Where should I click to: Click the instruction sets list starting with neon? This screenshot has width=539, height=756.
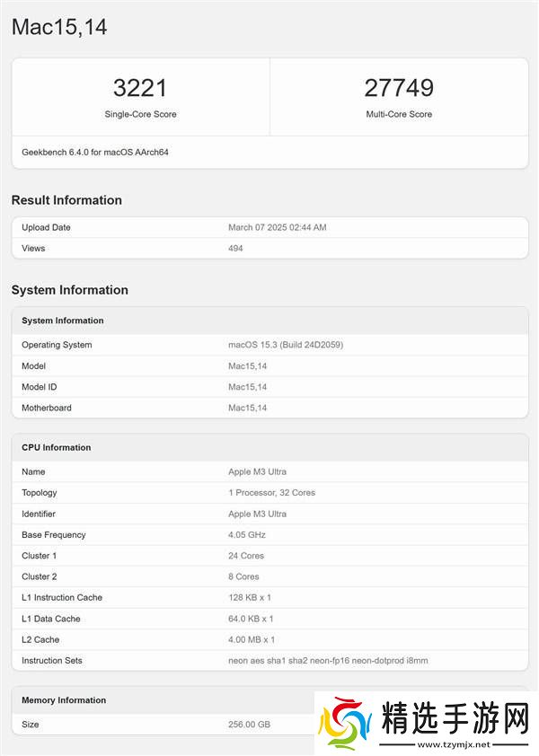click(x=328, y=661)
